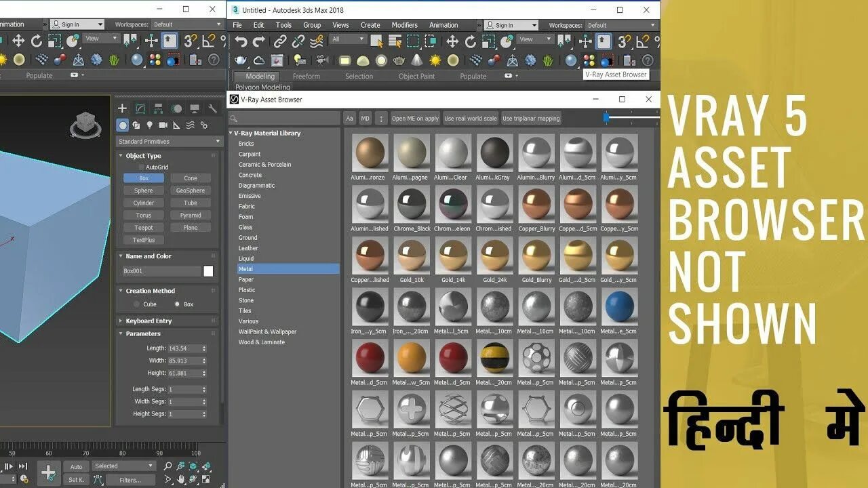Switch to the Cameras category in the Create panel
The height and width of the screenshot is (488, 868).
(x=163, y=125)
